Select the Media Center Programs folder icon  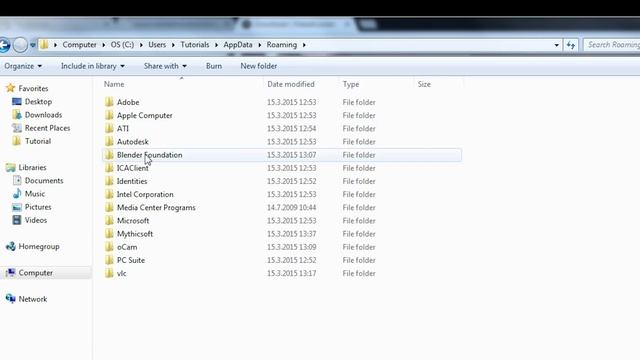(x=109, y=207)
